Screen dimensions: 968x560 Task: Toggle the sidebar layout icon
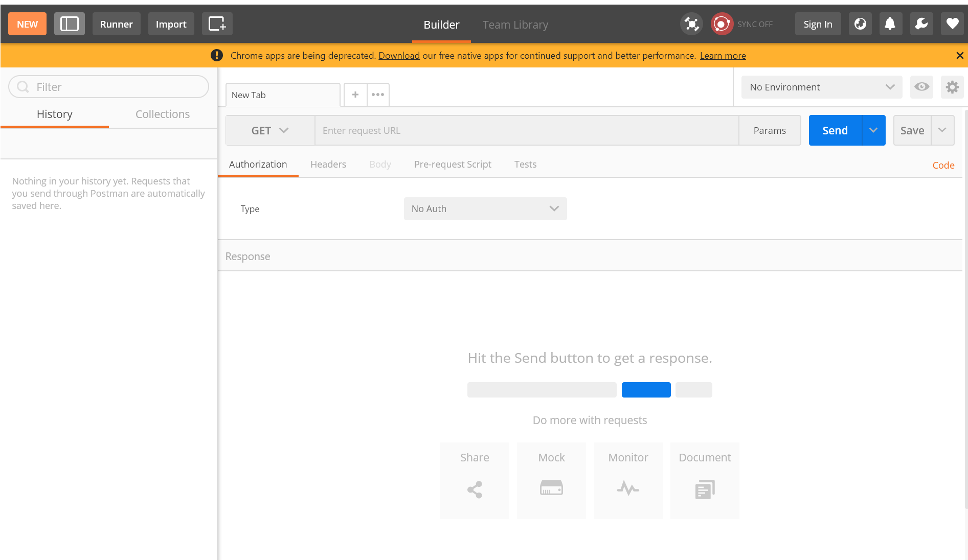point(69,24)
